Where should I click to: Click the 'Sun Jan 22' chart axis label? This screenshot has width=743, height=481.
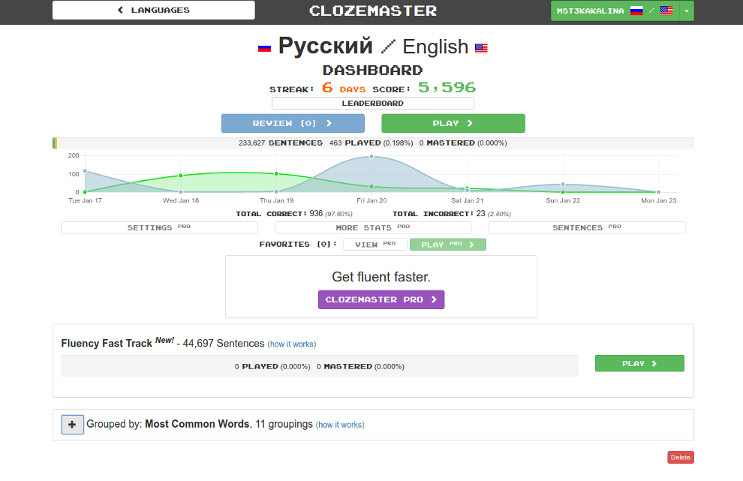(x=563, y=200)
